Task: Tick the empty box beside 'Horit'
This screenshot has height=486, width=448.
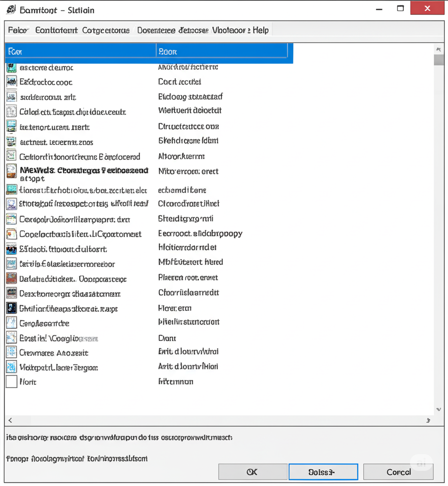Action: 11,382
